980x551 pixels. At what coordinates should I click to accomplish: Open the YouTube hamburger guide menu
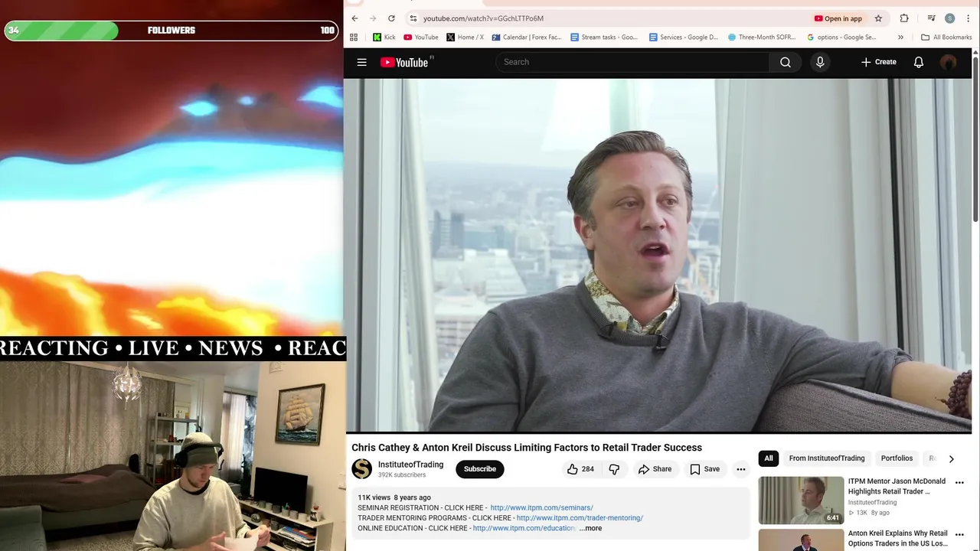click(x=362, y=62)
